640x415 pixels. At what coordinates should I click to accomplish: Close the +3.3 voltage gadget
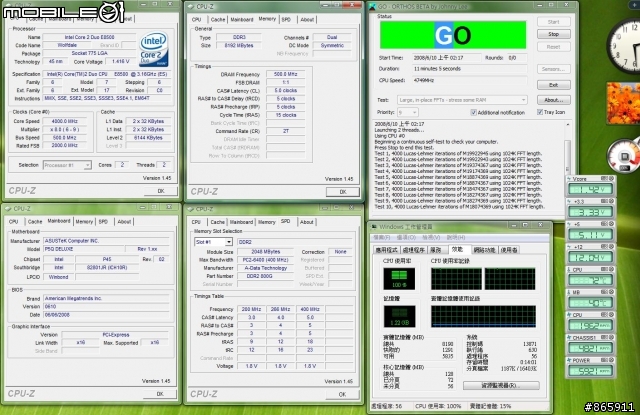point(611,201)
